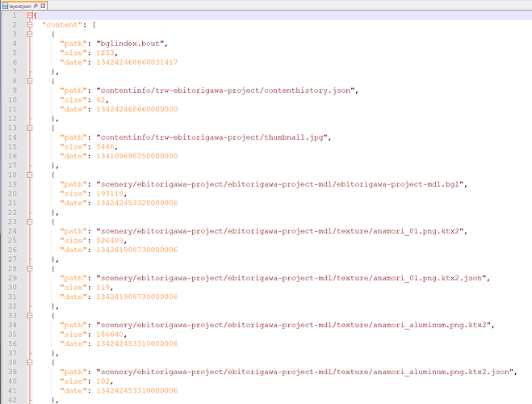Click the "bglindex.bout" path value

[130, 44]
